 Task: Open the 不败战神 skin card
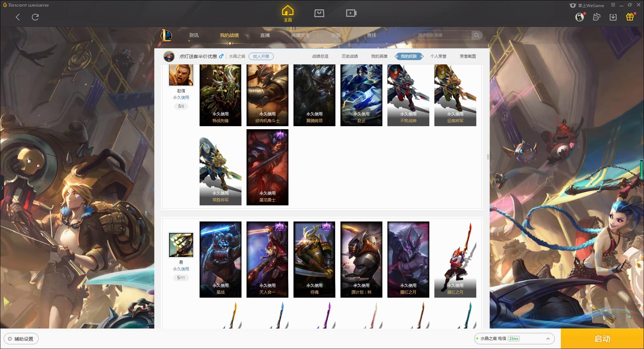tap(408, 95)
